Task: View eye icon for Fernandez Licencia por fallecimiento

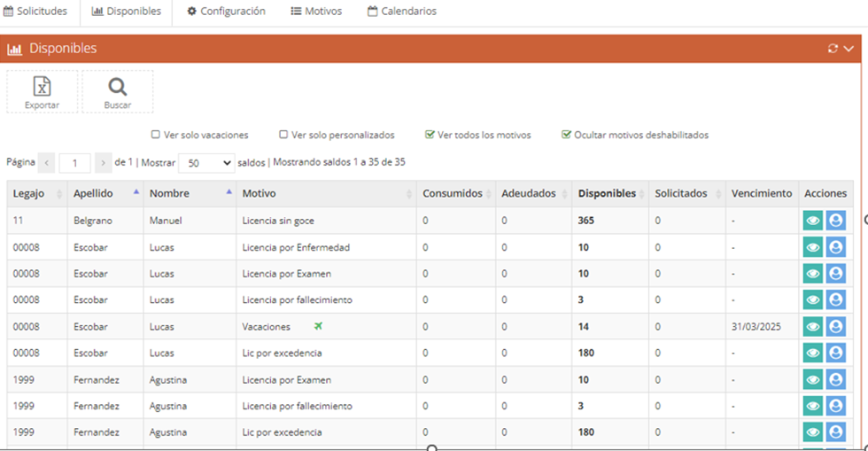Action: click(x=813, y=406)
